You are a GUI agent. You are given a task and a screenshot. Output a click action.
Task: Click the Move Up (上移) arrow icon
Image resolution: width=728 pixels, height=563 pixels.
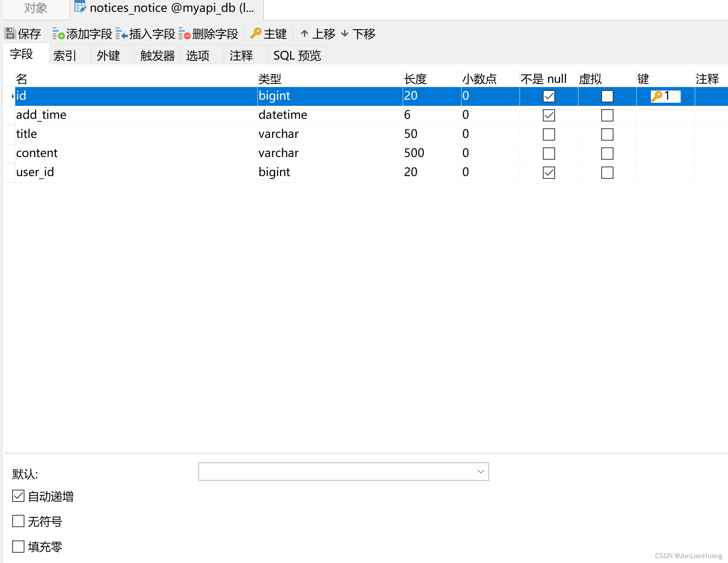(x=305, y=34)
